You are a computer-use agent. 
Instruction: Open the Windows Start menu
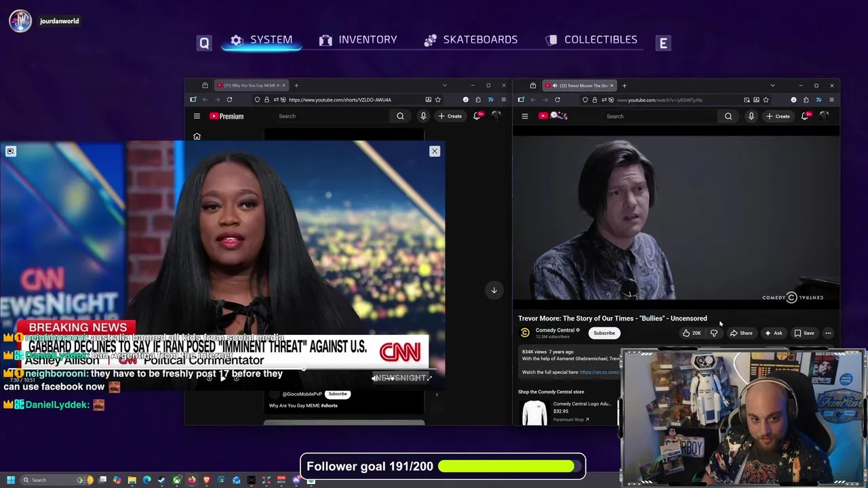(x=11, y=480)
